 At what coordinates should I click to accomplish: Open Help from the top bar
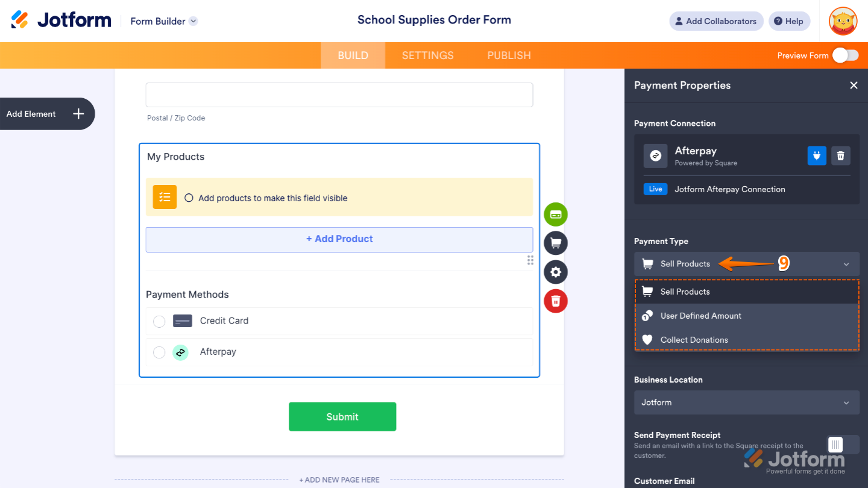coord(789,20)
